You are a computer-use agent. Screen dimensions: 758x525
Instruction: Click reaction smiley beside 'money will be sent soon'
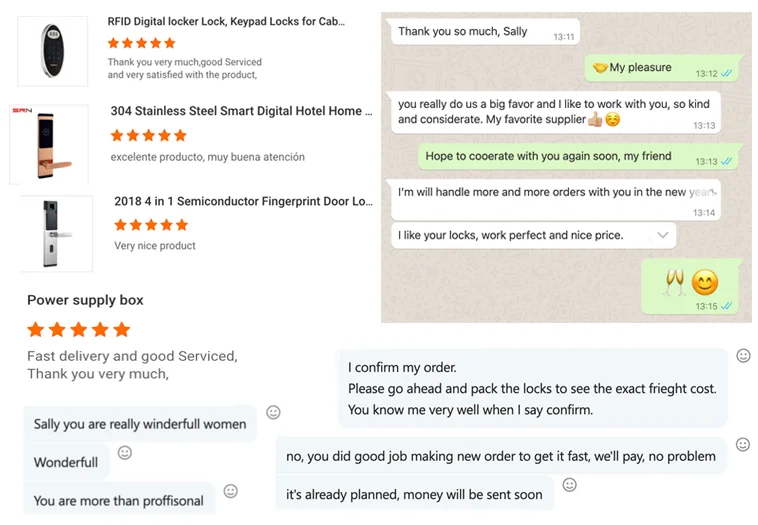(x=570, y=485)
